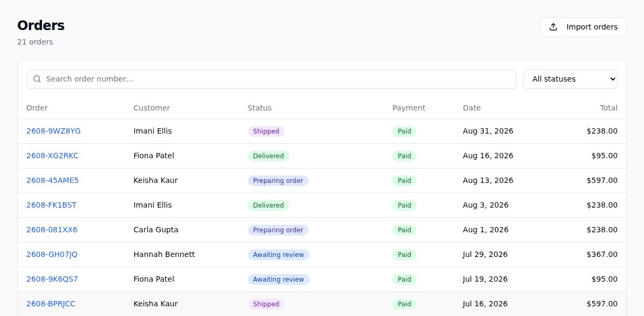Click the upload icon in Import orders
Image resolution: width=644 pixels, height=316 pixels.
point(553,27)
